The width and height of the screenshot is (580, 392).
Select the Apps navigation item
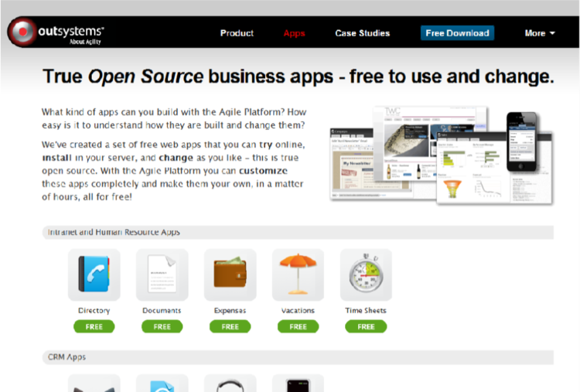[295, 33]
